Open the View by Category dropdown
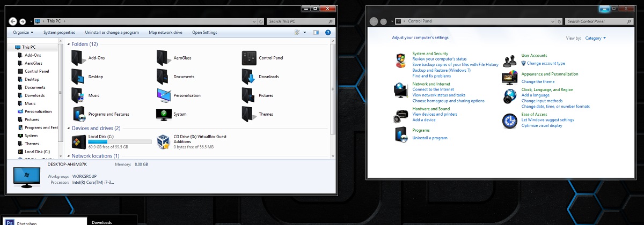Viewport: 644px width, 225px height. click(595, 38)
